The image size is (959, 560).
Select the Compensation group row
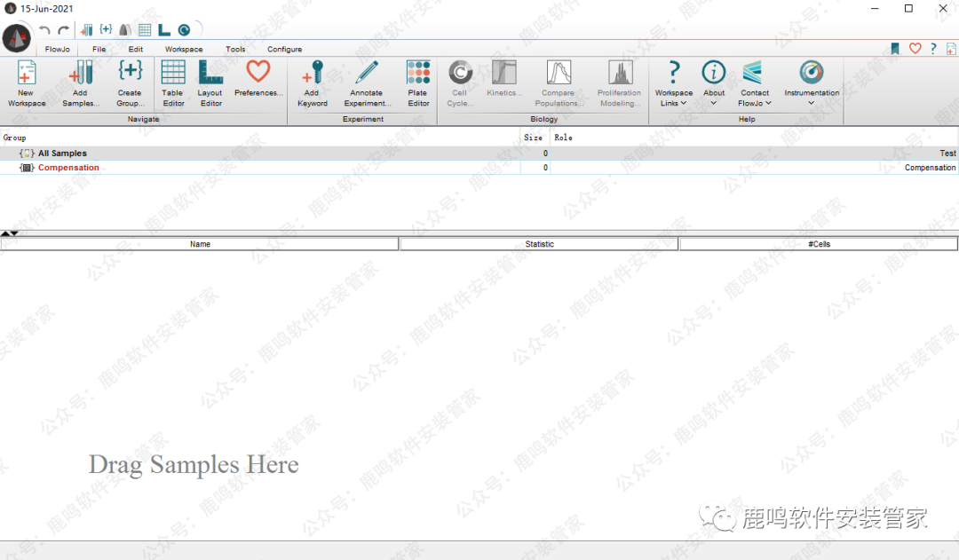[x=68, y=168]
